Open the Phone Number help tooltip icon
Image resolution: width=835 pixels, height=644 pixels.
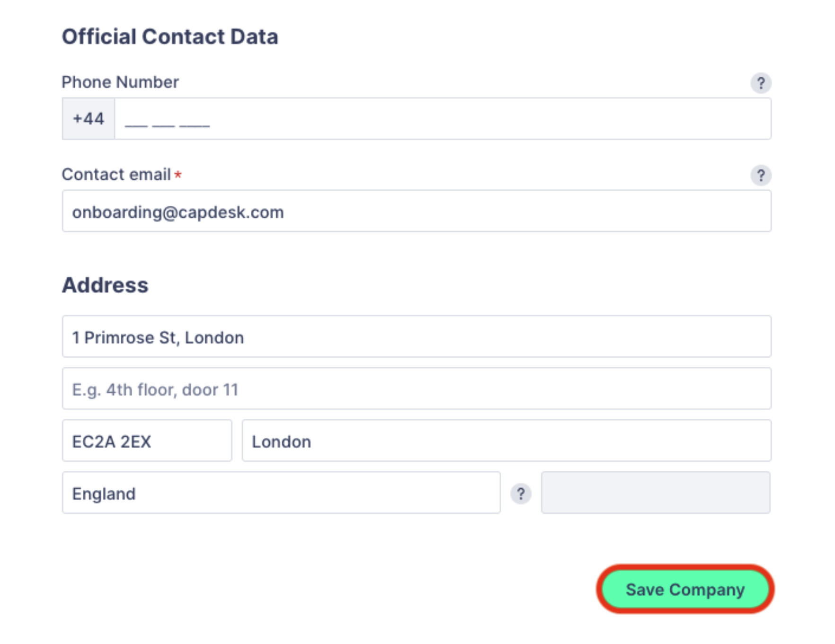[x=760, y=83]
